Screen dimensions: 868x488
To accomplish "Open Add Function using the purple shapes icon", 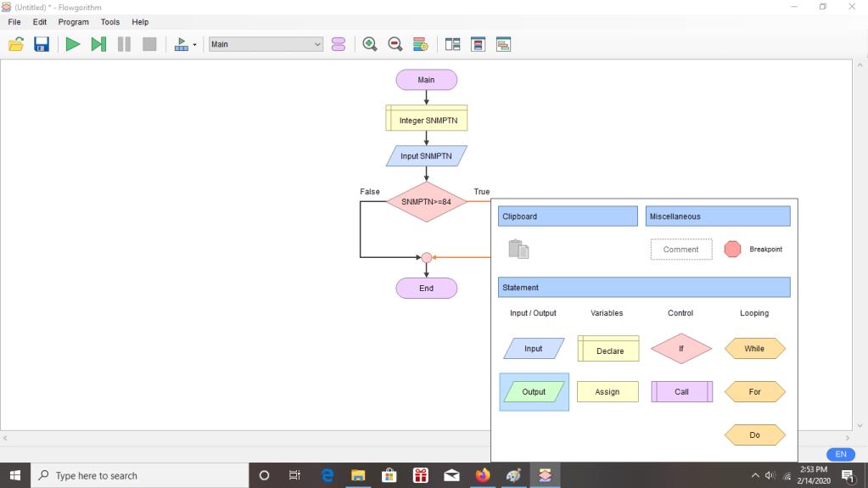I will [339, 44].
